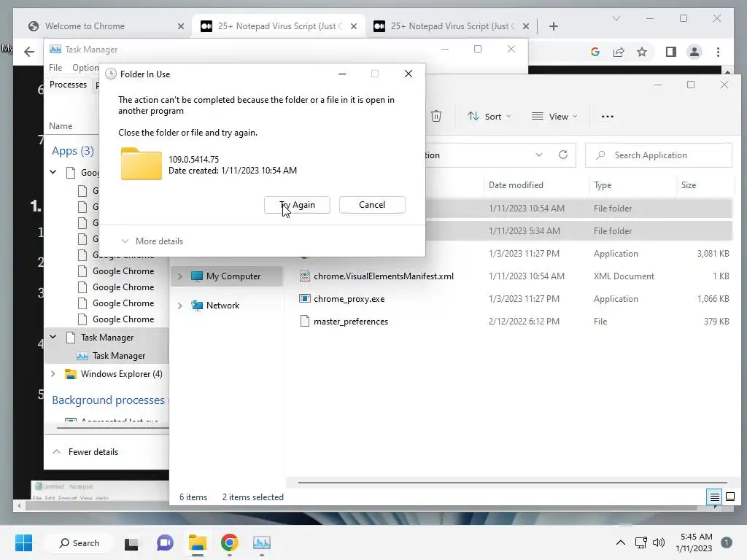Expand More details in the dialog
This screenshot has height=560, width=747.
[152, 241]
